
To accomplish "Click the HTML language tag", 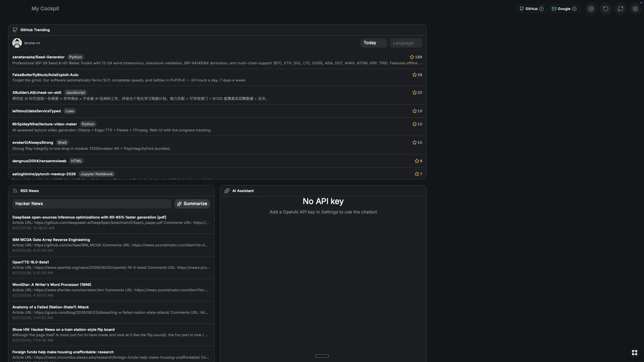I will click(76, 161).
